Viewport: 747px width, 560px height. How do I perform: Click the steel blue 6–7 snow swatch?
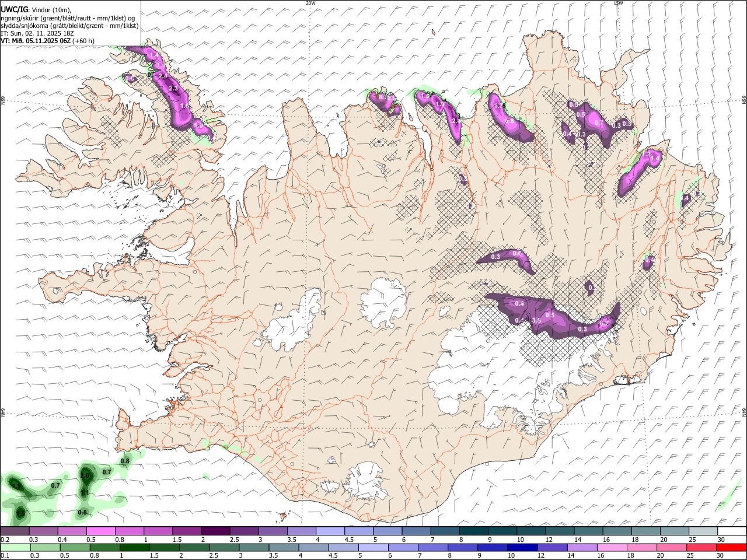[x=416, y=531]
